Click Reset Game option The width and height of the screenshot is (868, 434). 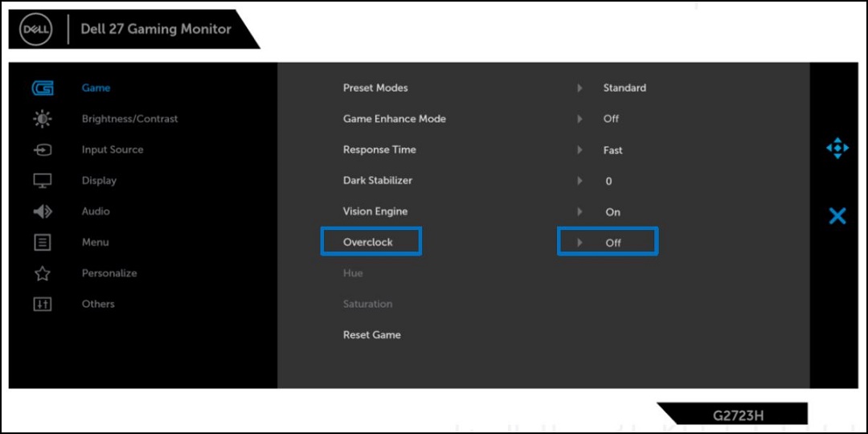(371, 335)
